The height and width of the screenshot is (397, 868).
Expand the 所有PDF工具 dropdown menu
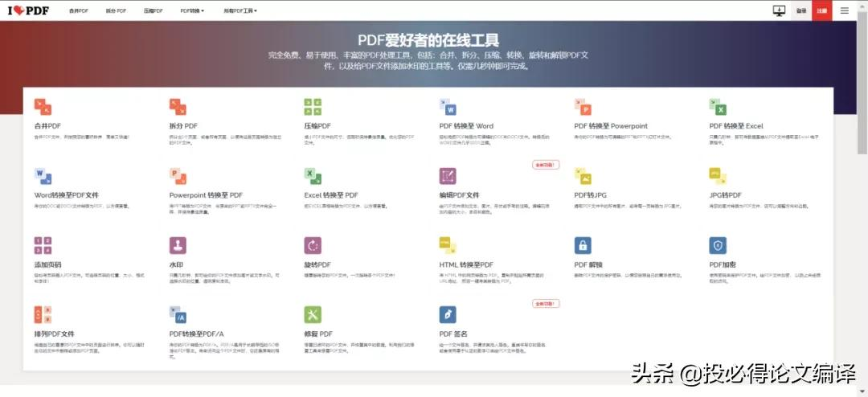pos(240,10)
